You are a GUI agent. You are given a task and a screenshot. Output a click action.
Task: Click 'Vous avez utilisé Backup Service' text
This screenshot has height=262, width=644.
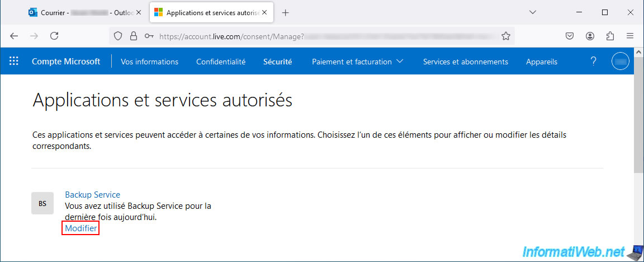(138, 212)
